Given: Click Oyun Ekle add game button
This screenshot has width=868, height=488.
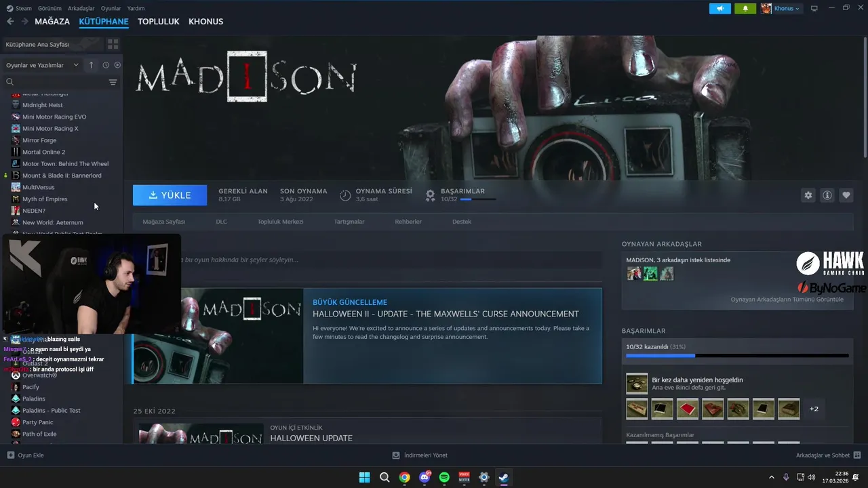Looking at the screenshot, I should click(x=25, y=455).
